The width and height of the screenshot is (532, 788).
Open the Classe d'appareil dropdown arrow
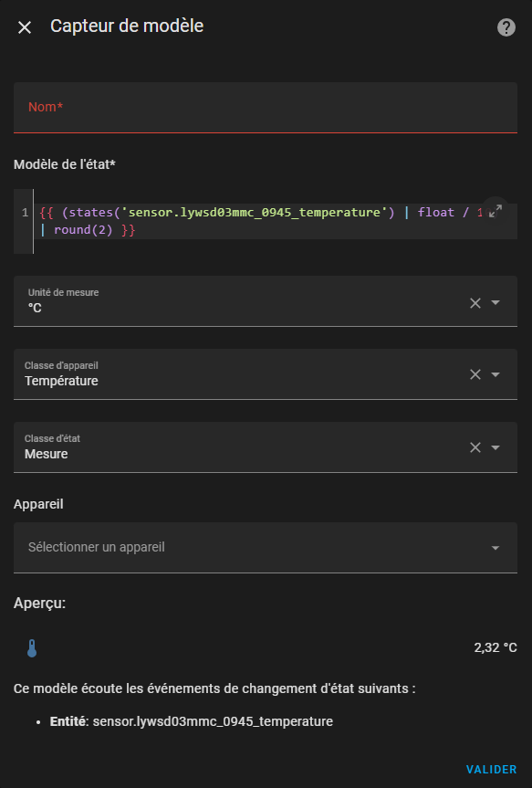[495, 374]
